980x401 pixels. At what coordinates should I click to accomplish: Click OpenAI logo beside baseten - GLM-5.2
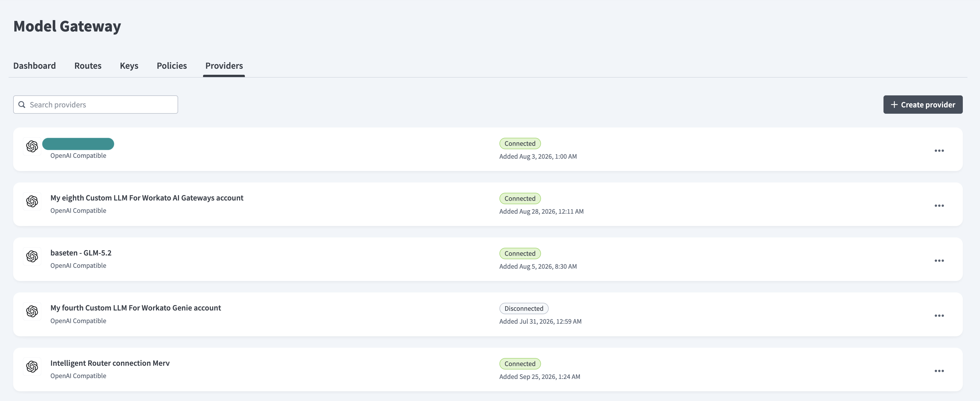pos(32,256)
